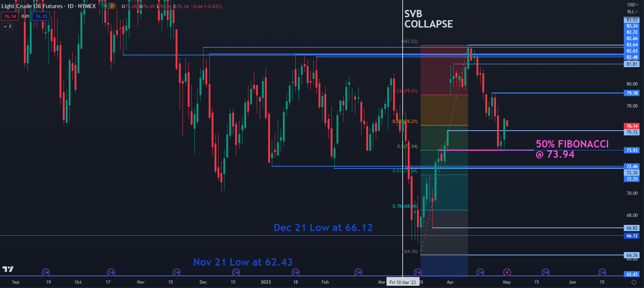Click the Light Crude Oil Futures symbol title

point(48,6)
